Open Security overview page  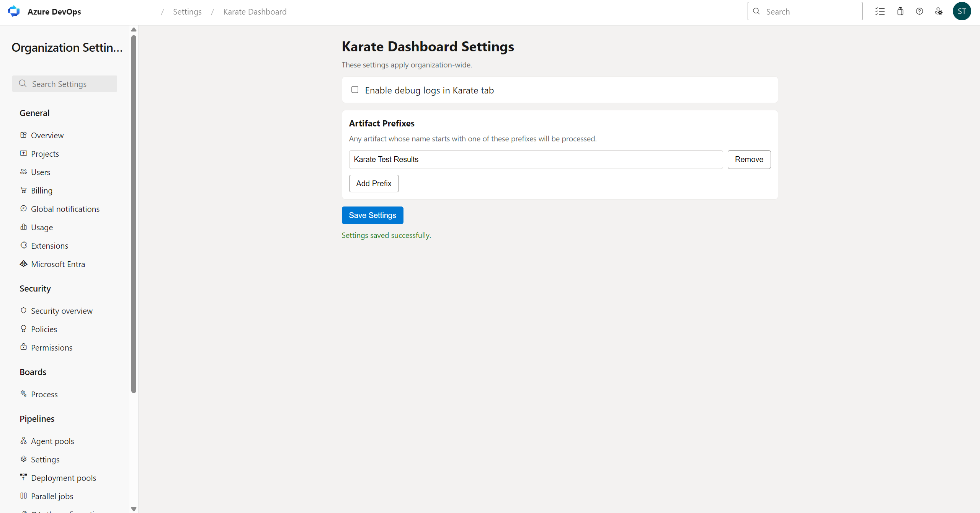[x=62, y=311]
